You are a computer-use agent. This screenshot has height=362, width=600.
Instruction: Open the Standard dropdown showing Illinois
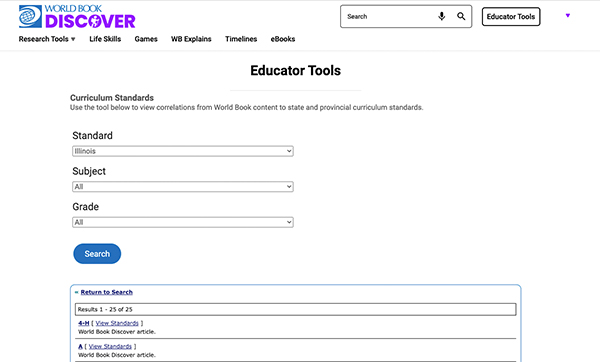pyautogui.click(x=183, y=151)
